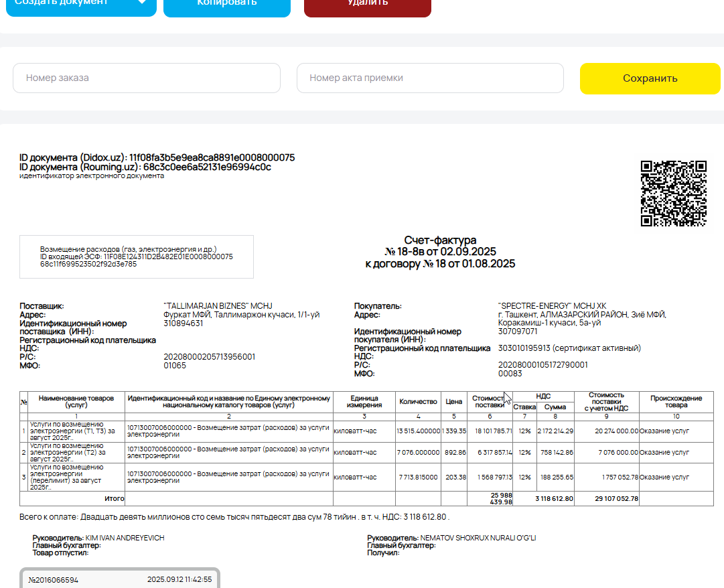
Task: Click the contract line к договору № 18
Action: (x=440, y=264)
